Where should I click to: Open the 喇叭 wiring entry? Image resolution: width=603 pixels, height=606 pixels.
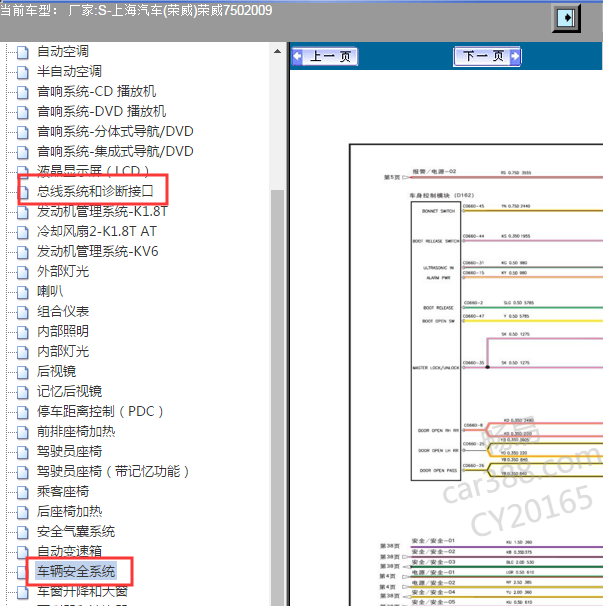pyautogui.click(x=50, y=291)
